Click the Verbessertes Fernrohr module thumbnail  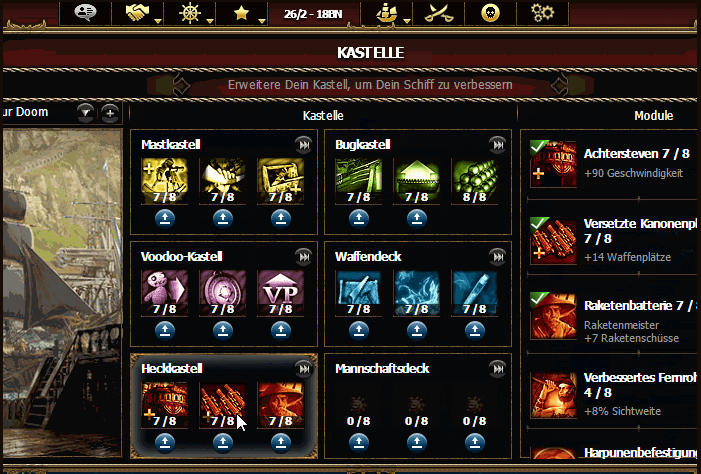pyautogui.click(x=553, y=395)
